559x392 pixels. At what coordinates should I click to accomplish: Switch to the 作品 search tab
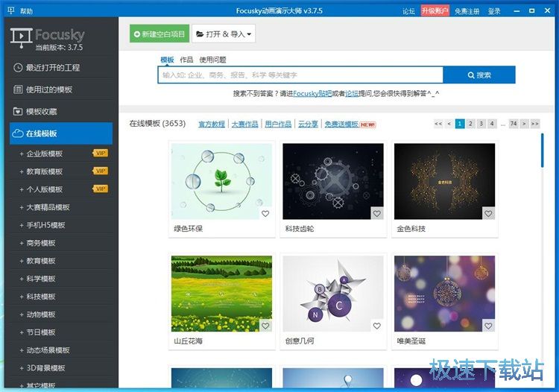coord(186,60)
